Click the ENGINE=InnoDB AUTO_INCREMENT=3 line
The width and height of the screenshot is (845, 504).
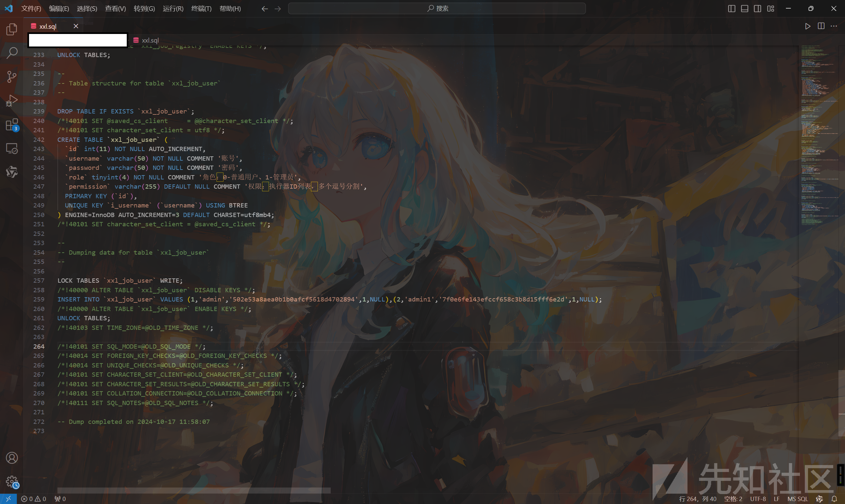165,215
